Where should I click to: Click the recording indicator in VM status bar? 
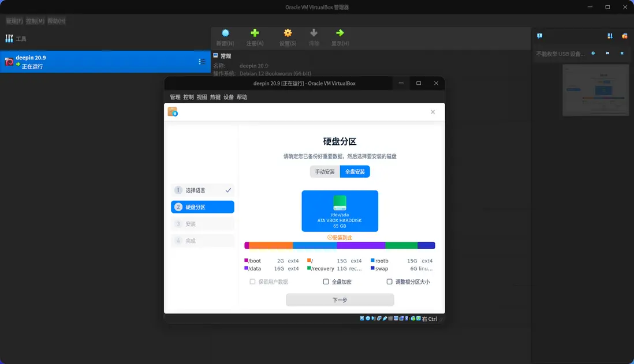[x=401, y=318]
